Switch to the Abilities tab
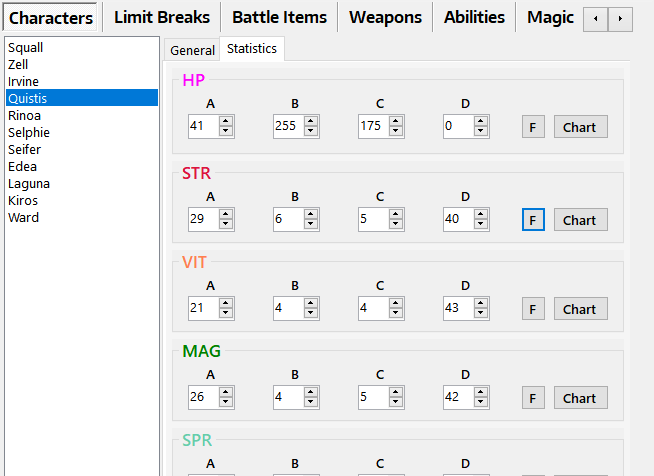The height and width of the screenshot is (476, 654). coord(474,17)
